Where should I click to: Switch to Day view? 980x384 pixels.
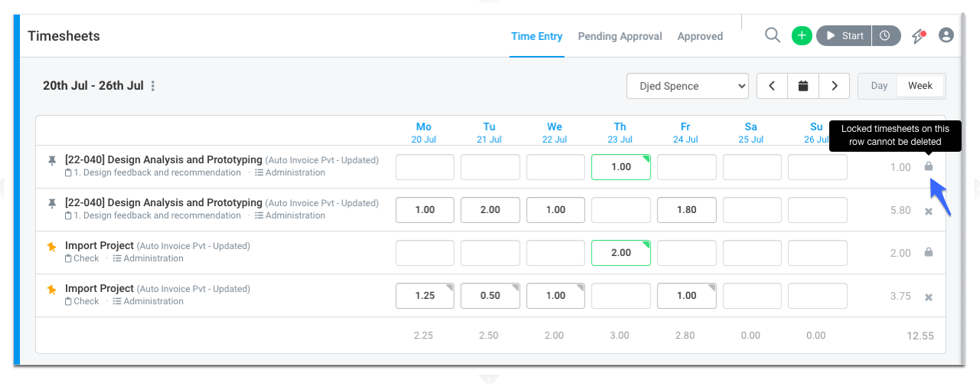pos(879,86)
